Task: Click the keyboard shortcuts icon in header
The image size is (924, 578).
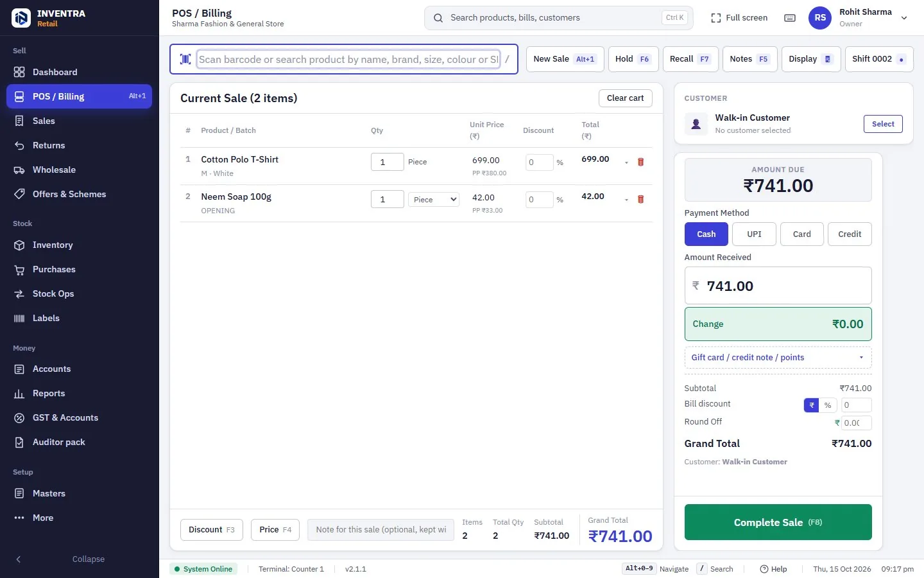Action: pos(790,18)
